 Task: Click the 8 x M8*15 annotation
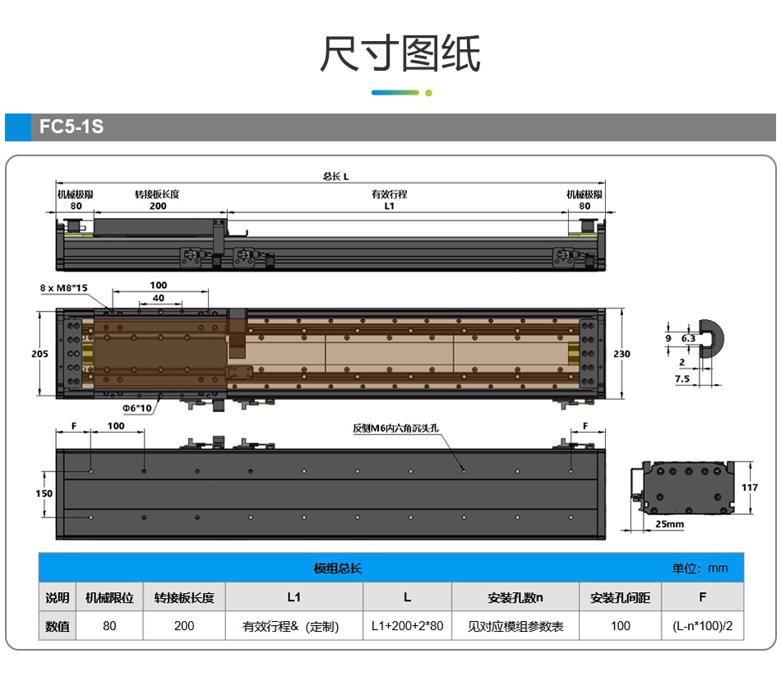coord(63,288)
